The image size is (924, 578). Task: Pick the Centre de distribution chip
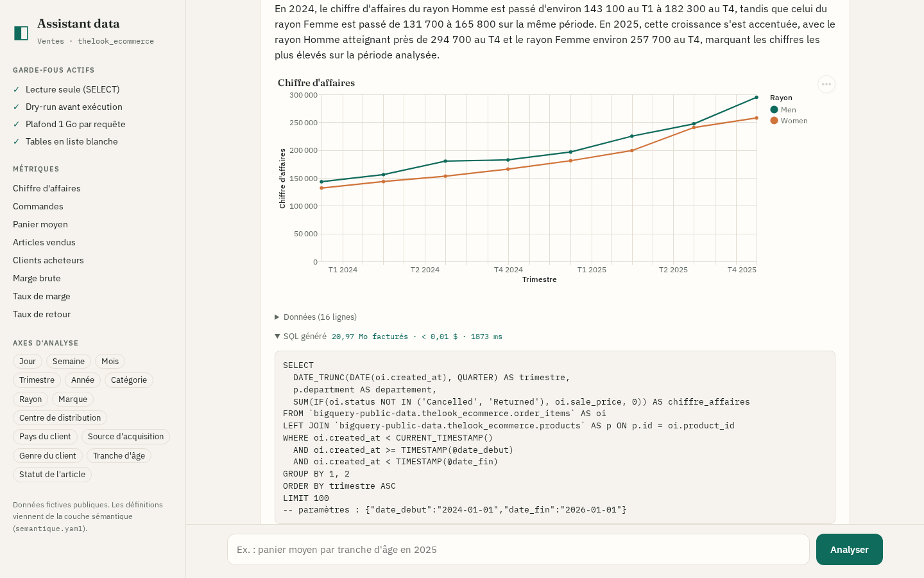point(60,418)
